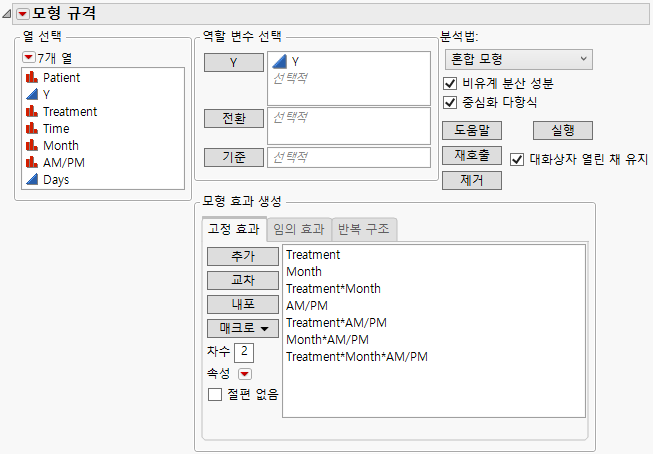Click the 재호출 button

click(472, 155)
